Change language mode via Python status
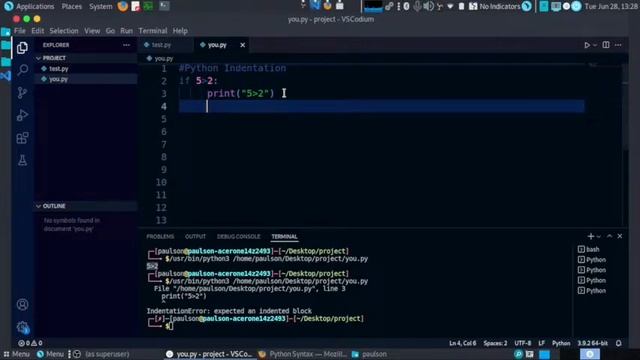The image size is (640, 360). [561, 343]
